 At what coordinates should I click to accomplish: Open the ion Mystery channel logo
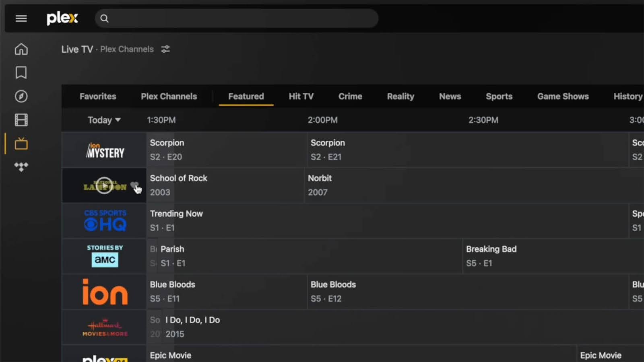click(x=105, y=150)
